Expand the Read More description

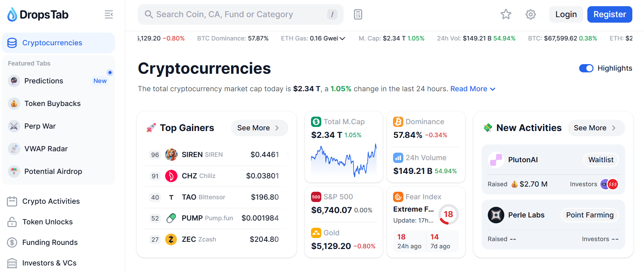(x=473, y=89)
